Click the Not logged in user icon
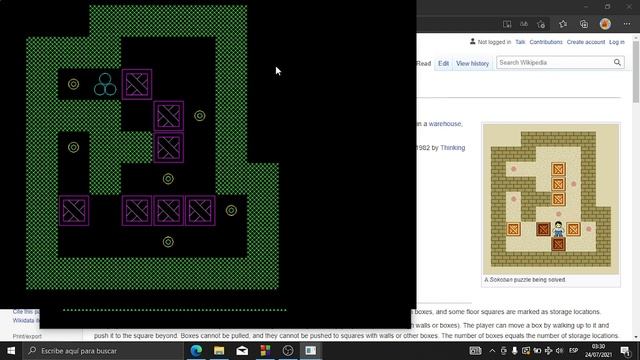 (x=473, y=42)
